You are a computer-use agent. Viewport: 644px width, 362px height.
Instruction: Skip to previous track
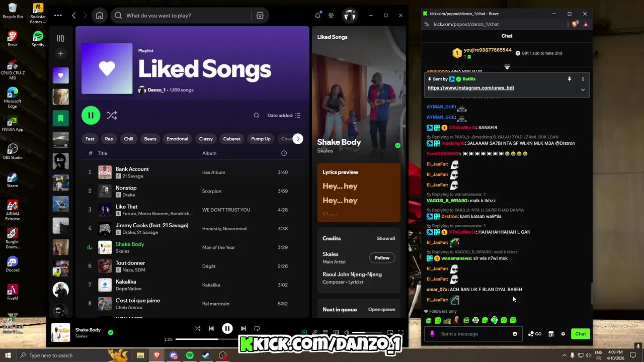(211, 328)
